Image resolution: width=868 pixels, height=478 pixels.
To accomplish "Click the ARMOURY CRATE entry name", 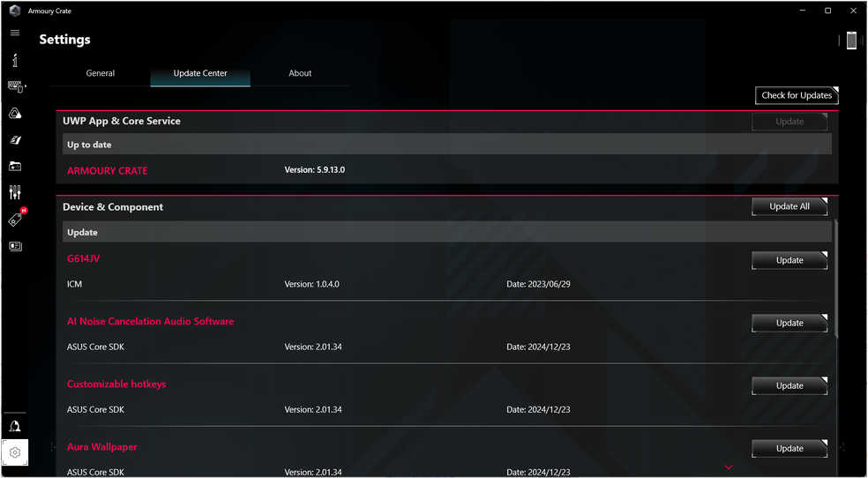I will [x=108, y=171].
